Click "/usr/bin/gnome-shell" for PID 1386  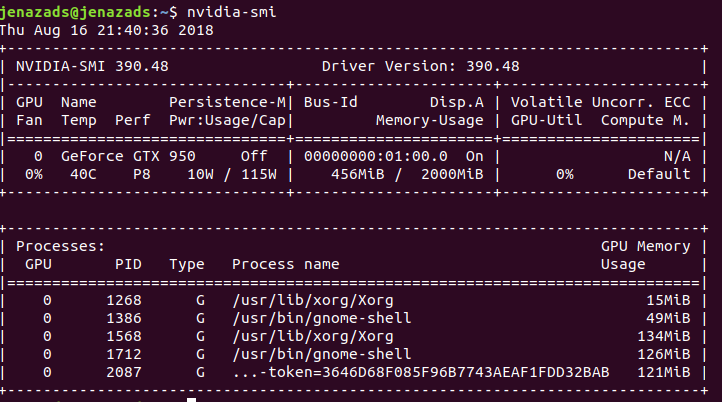pyautogui.click(x=322, y=318)
